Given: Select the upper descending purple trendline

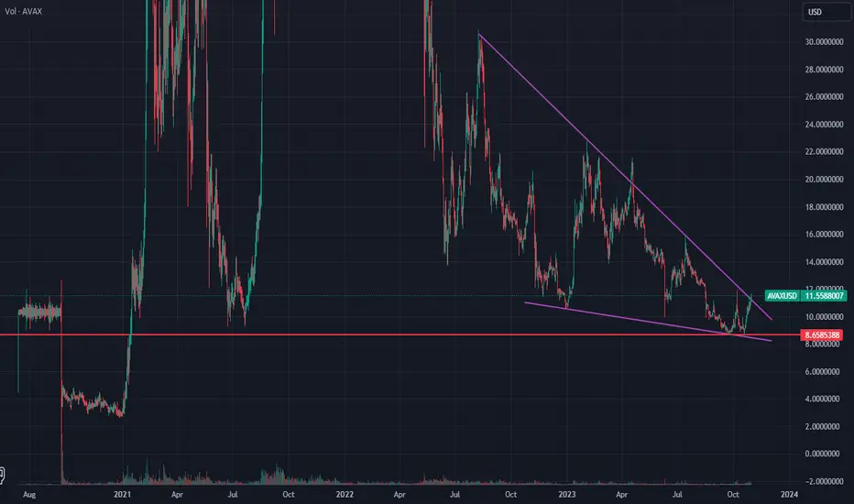Looking at the screenshot, I should pyautogui.click(x=627, y=178).
